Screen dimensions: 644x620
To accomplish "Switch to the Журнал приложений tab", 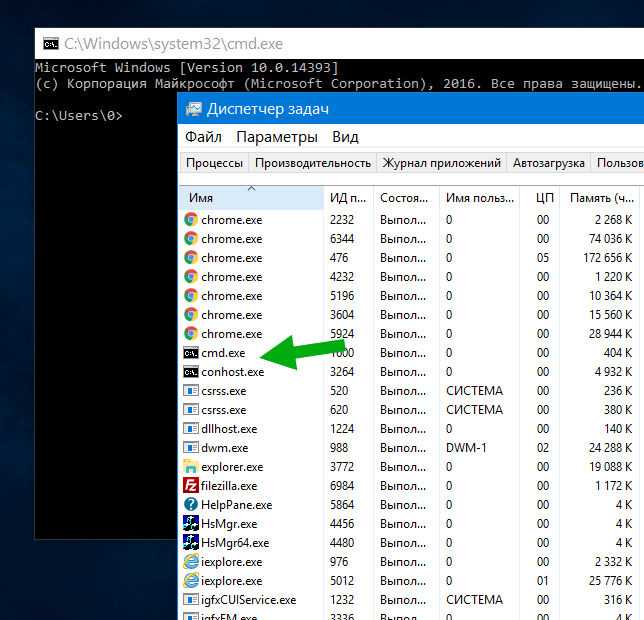I will pos(442,163).
